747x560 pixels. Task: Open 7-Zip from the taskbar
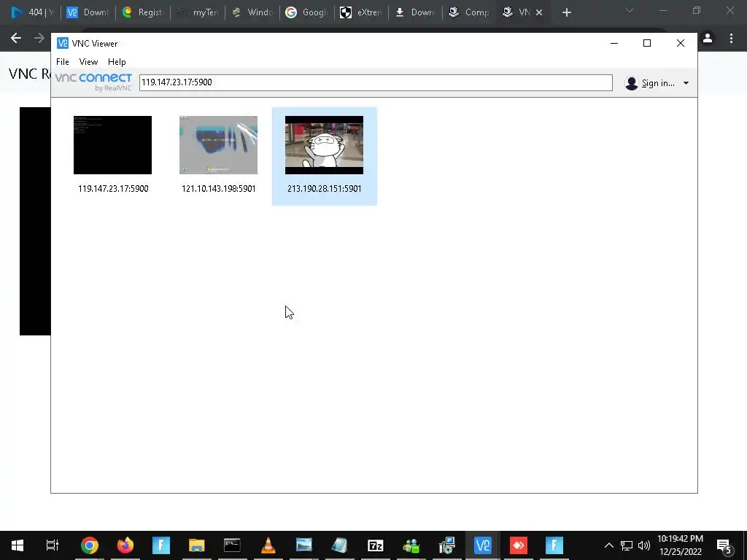(x=376, y=545)
